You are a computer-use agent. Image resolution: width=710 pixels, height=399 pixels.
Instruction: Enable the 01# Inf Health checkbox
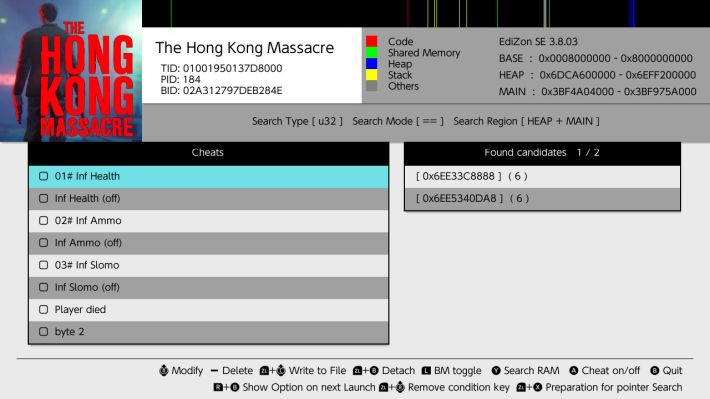point(43,176)
